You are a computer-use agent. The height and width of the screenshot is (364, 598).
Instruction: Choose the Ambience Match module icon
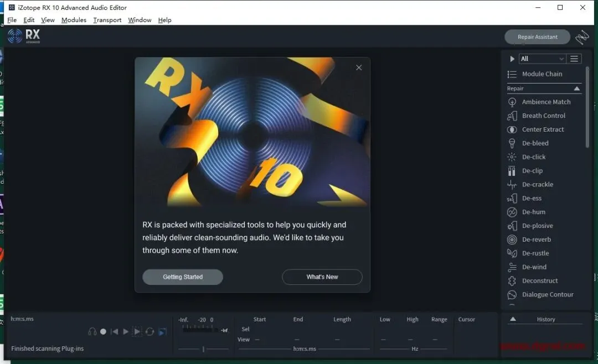512,102
